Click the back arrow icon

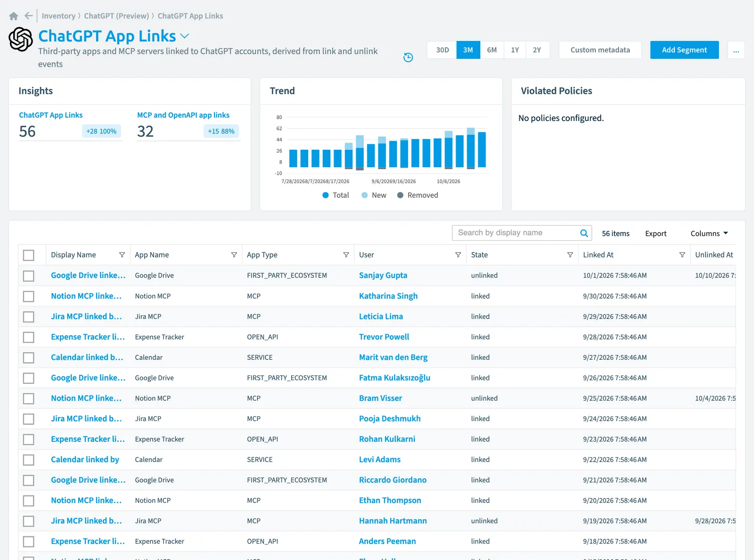29,16
